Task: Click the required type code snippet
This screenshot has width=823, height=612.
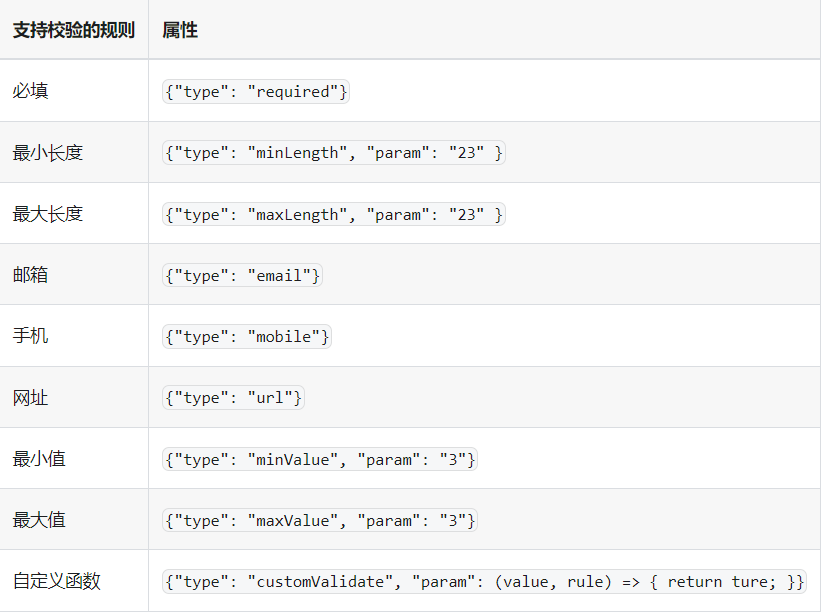Action: (256, 92)
